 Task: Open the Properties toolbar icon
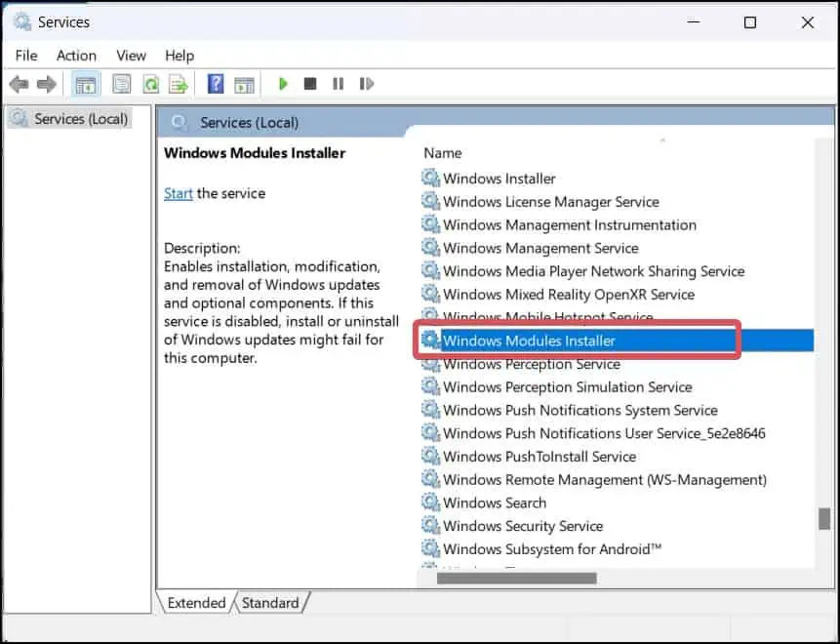coord(122,84)
